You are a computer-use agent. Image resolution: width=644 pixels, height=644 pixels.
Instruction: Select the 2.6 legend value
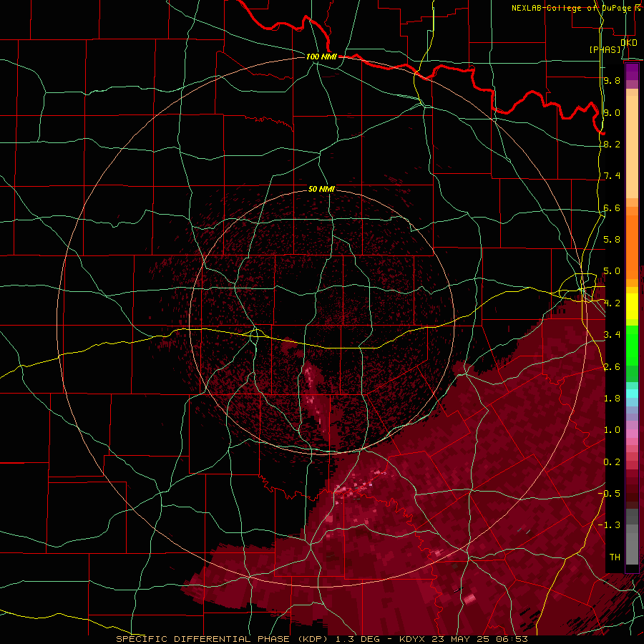point(612,367)
